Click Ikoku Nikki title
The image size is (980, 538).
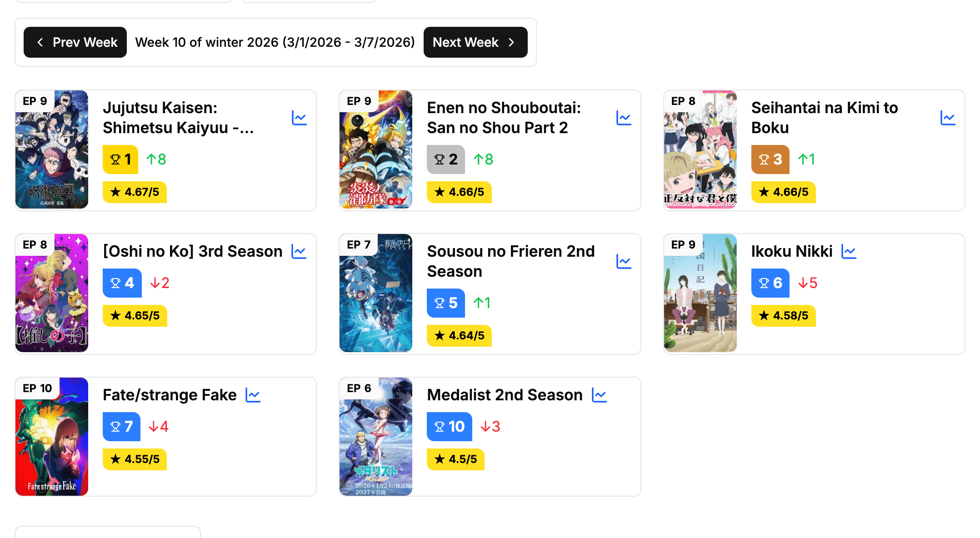[791, 252]
